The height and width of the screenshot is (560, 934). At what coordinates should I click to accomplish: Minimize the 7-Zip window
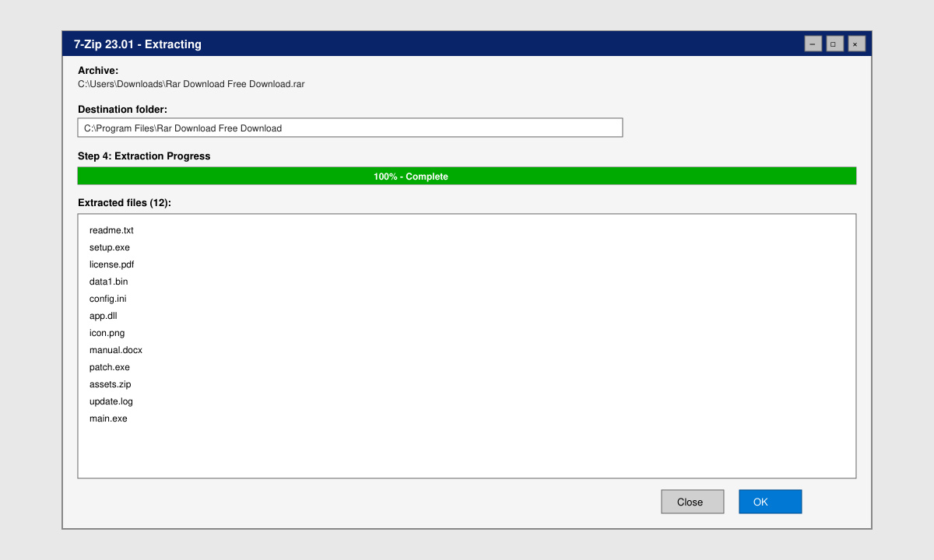click(813, 44)
